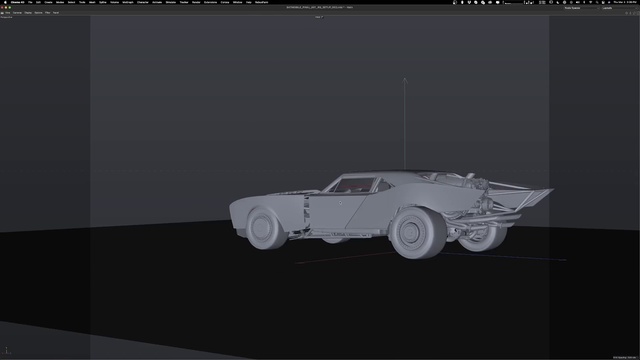This screenshot has height=360, width=640.
Task: Open the viewport Cameras menu
Action: coord(17,13)
